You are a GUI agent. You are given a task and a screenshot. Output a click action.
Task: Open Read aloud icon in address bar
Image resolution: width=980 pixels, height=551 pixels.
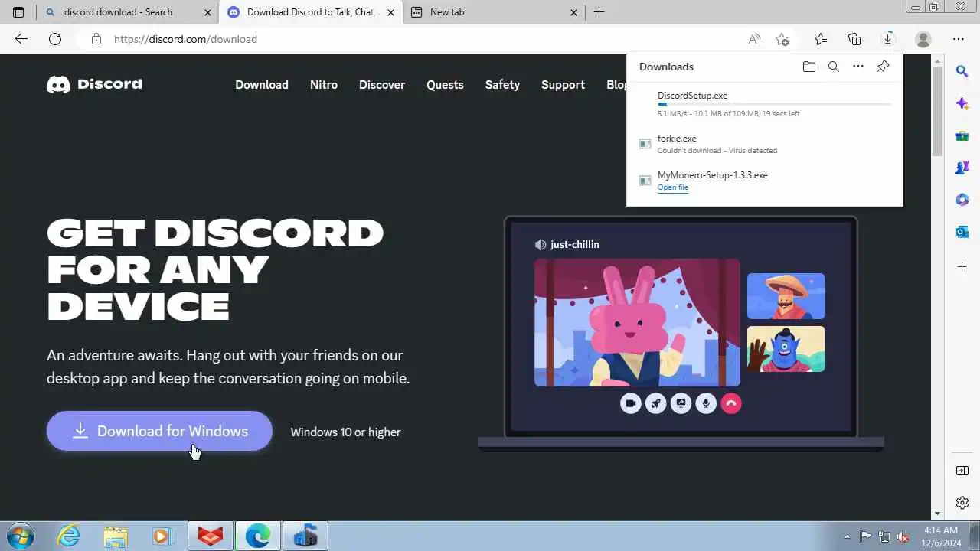[755, 39]
